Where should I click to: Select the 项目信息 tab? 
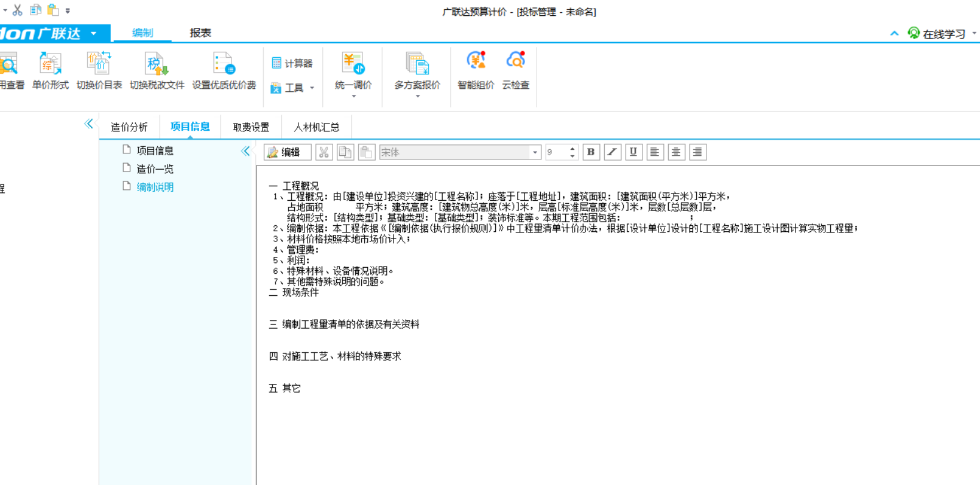coord(190,127)
